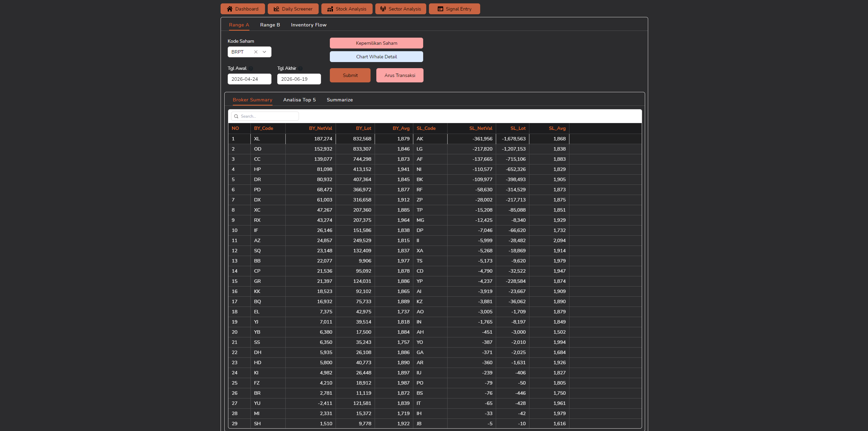868x431 pixels.
Task: Sort by the BY_NetVal column header
Action: tap(310, 129)
